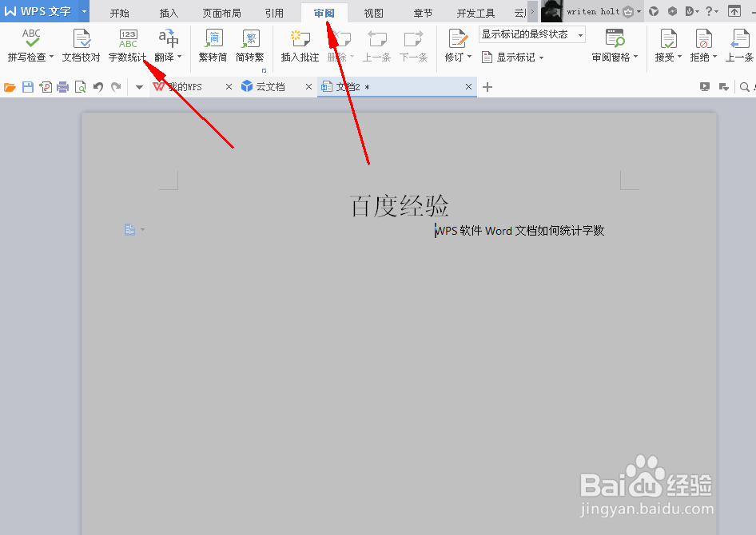Click the export to PDF icon

[x=46, y=87]
